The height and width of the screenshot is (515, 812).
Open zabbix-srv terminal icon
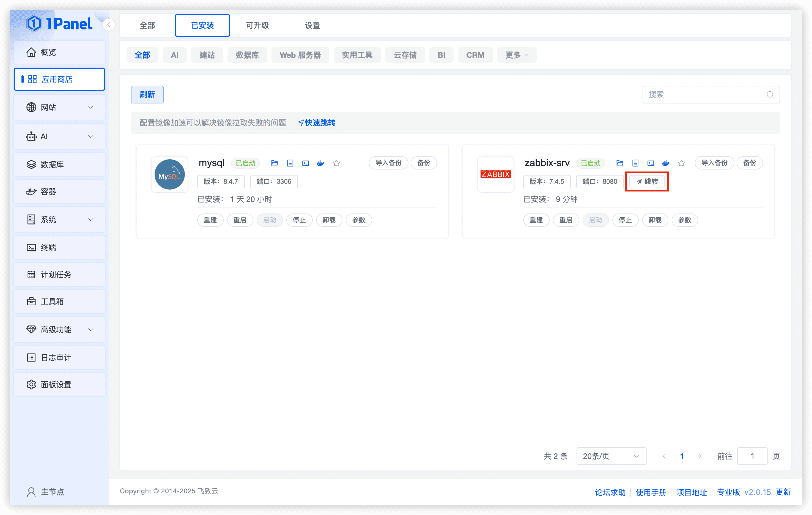point(651,163)
